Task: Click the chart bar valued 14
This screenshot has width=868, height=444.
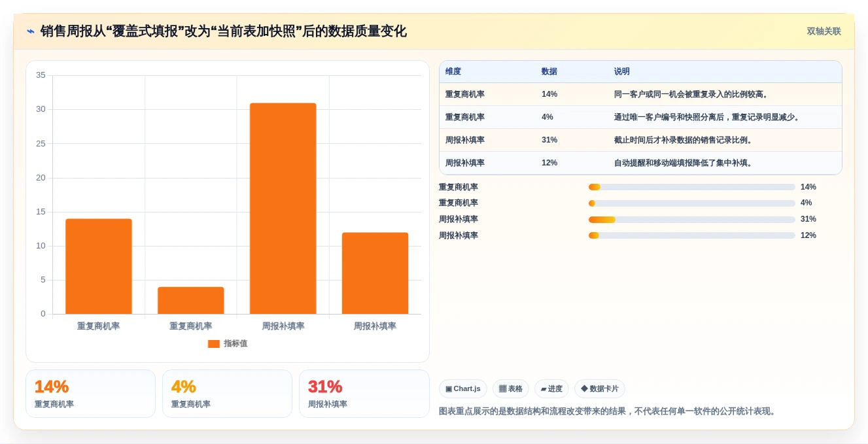Action: [x=99, y=266]
